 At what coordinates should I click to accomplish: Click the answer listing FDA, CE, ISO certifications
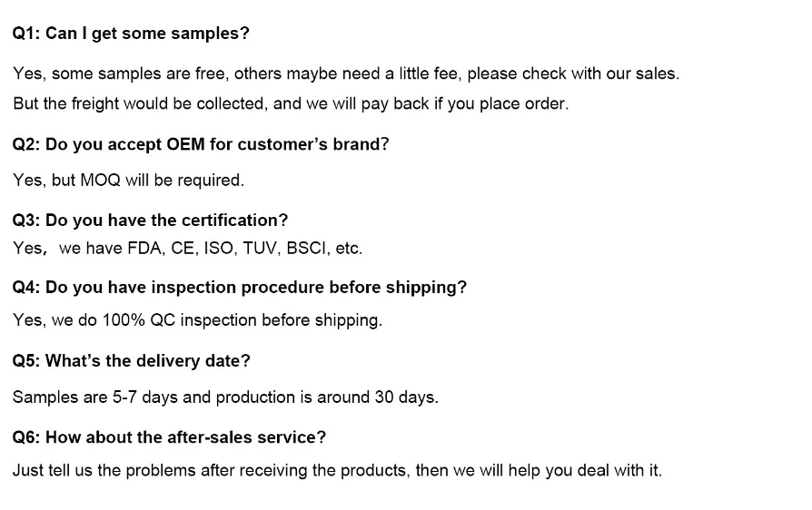[x=187, y=248]
